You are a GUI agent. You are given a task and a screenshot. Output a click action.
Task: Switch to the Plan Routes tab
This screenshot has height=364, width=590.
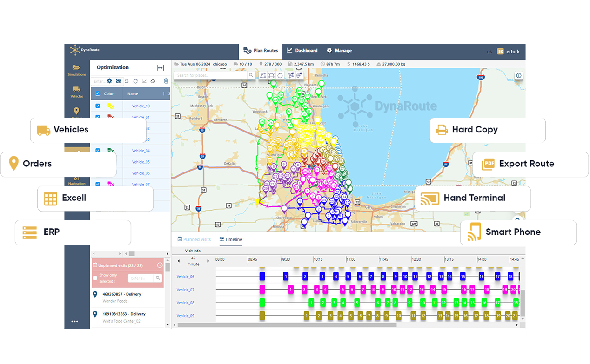261,51
